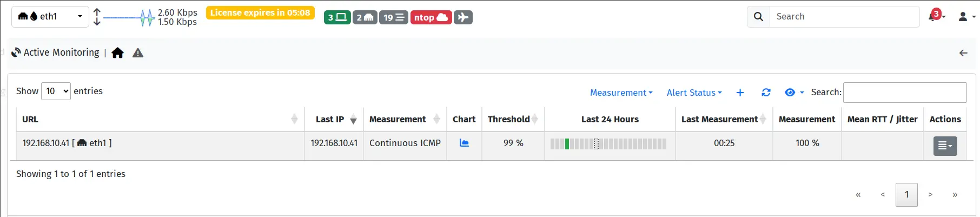Go to previous page with < button
Screen dimensions: 980x217
[x=883, y=195]
